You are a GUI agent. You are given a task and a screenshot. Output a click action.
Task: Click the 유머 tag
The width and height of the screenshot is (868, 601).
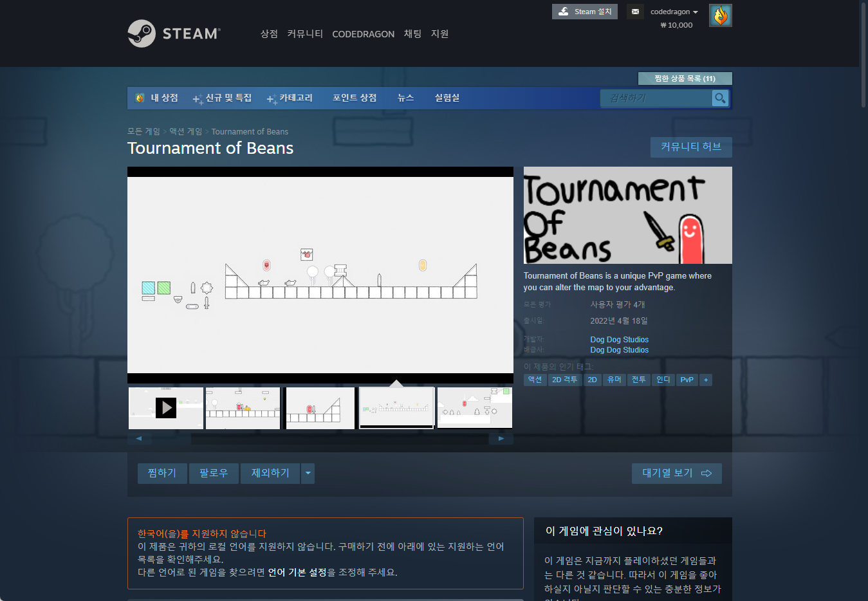tap(614, 380)
